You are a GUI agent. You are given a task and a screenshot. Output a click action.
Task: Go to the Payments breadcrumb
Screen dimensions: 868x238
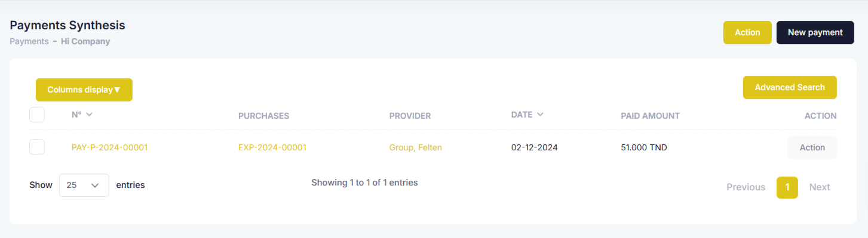[x=29, y=42]
